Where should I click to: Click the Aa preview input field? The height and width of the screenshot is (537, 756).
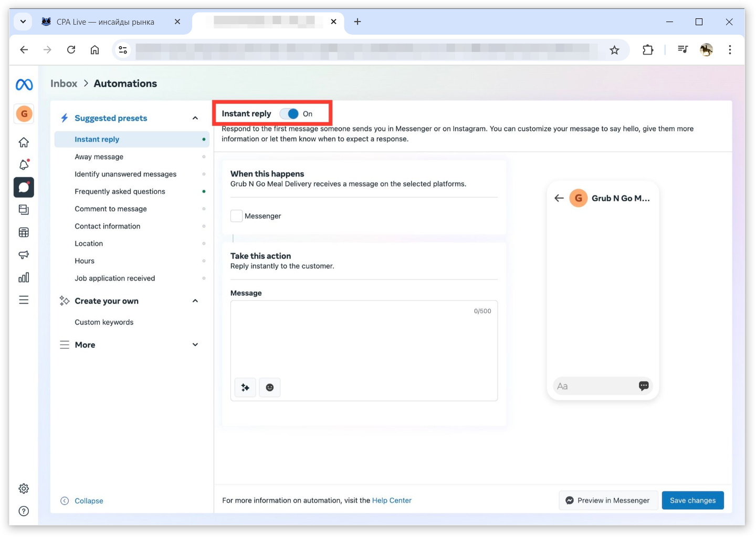click(602, 386)
